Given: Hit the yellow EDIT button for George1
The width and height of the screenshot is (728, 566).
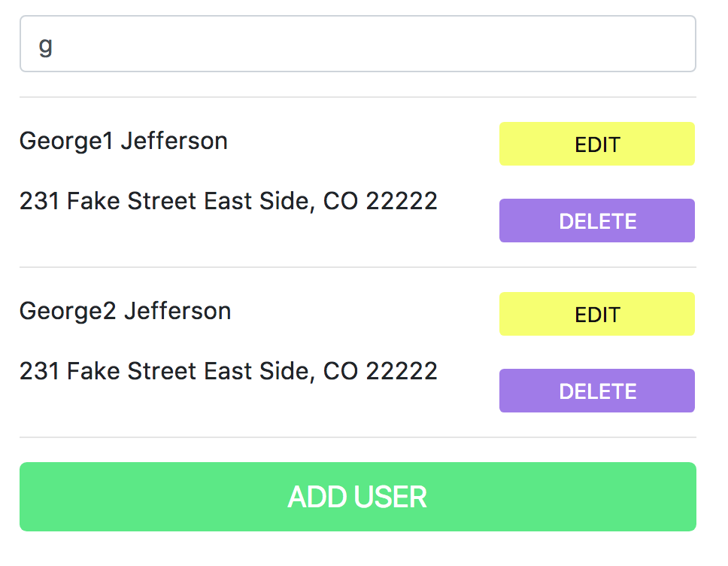Looking at the screenshot, I should coord(596,144).
